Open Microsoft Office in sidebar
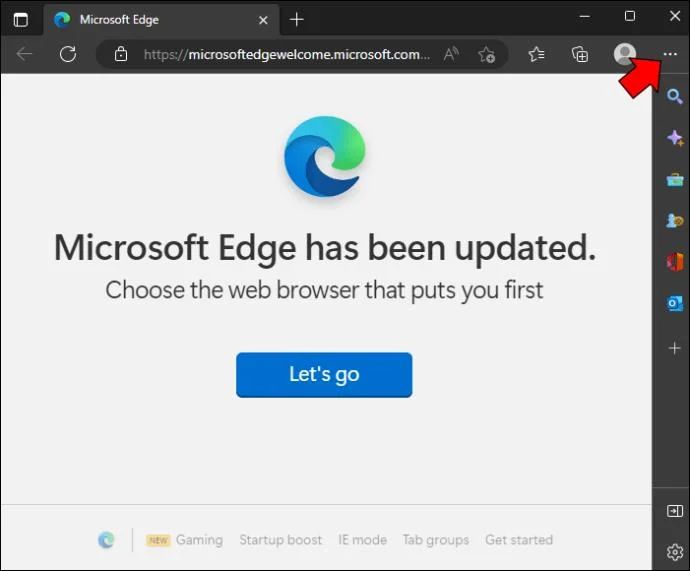This screenshot has height=571, width=690. point(675,262)
